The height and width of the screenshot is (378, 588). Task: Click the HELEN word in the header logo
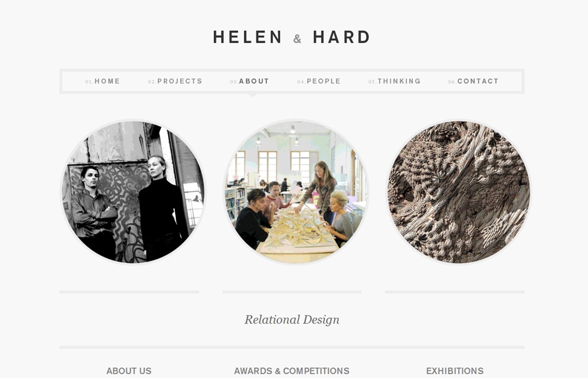pos(247,37)
